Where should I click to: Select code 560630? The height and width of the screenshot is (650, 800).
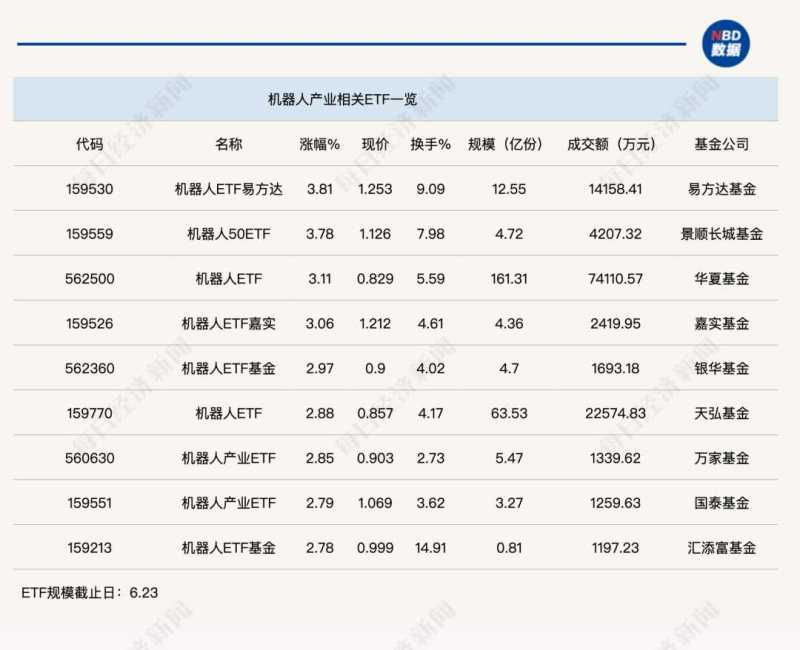[89, 458]
